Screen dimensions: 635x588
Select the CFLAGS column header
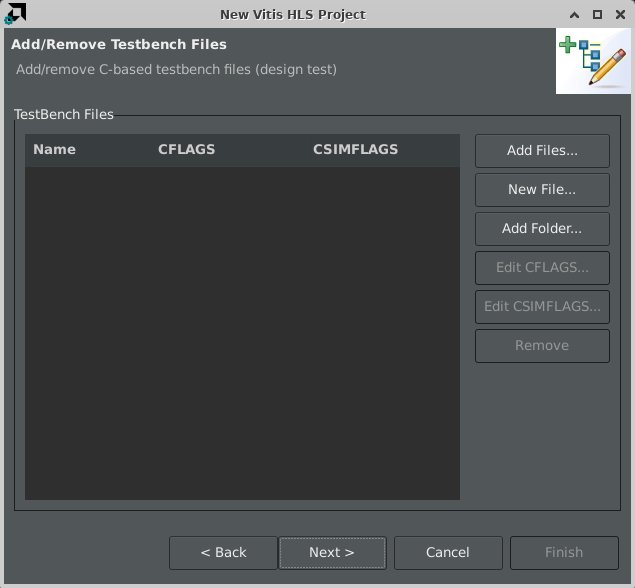[x=228, y=150]
